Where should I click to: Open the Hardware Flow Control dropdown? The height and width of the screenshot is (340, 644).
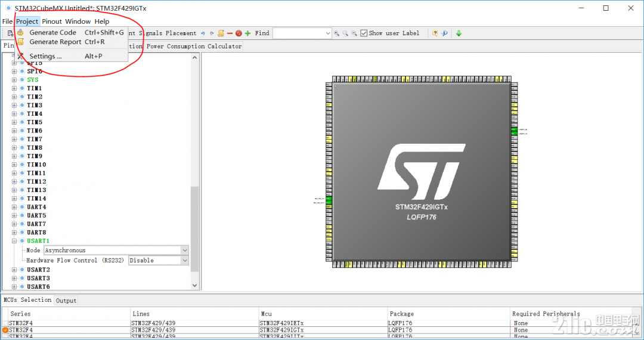click(x=184, y=260)
